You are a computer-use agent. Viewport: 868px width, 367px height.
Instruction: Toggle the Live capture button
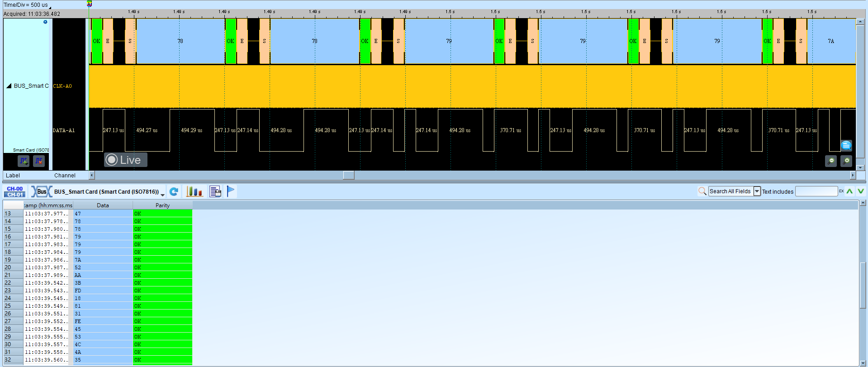[x=126, y=160]
